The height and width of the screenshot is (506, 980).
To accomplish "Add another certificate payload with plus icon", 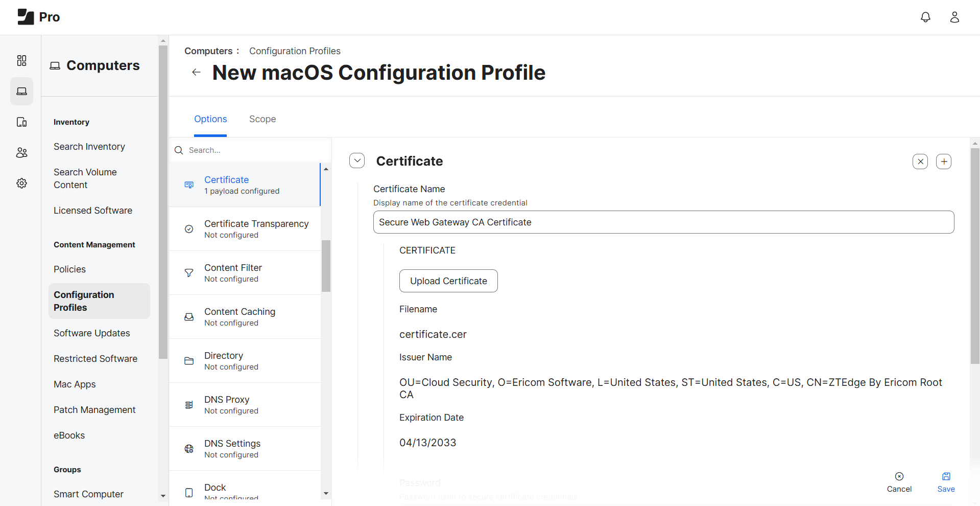I will [943, 162].
